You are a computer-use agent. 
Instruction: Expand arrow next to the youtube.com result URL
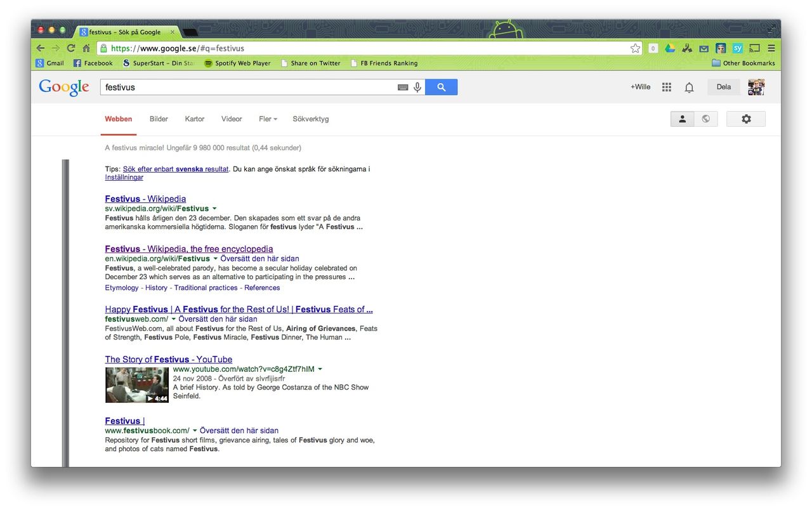[x=320, y=369]
